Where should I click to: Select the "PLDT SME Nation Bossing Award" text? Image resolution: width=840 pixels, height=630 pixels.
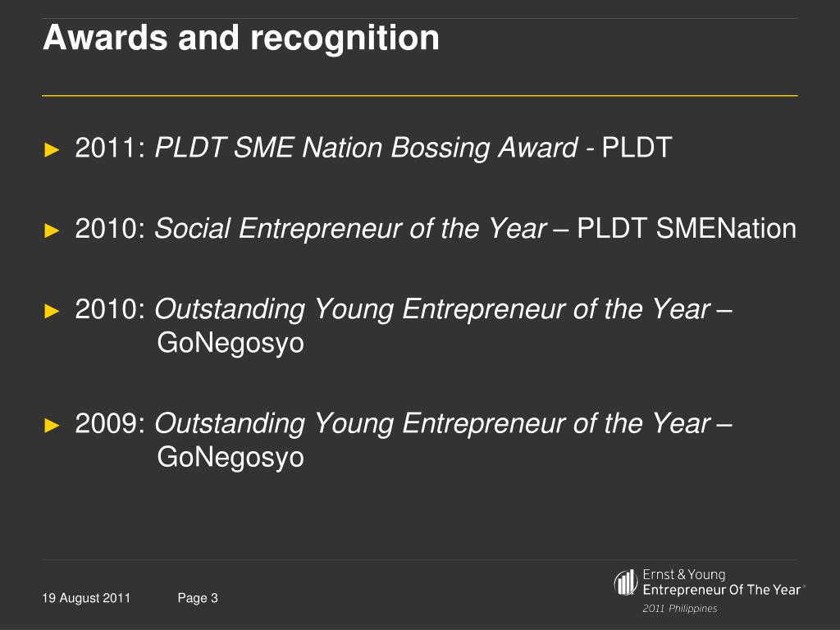(366, 148)
